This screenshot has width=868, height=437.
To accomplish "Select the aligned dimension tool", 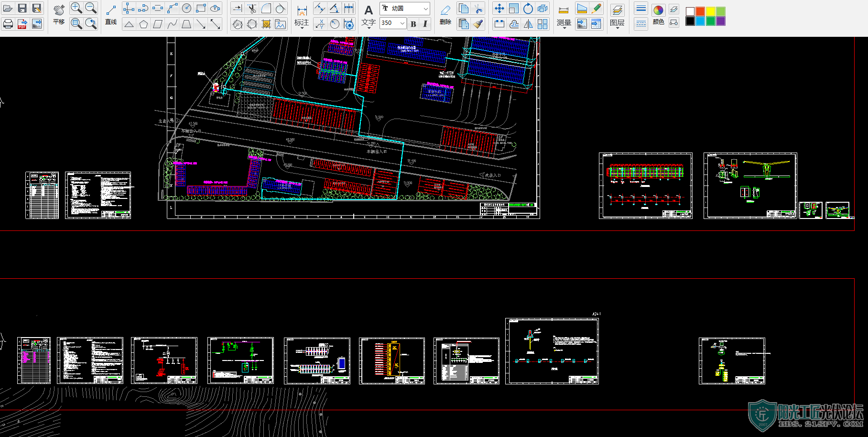I will coord(320,8).
